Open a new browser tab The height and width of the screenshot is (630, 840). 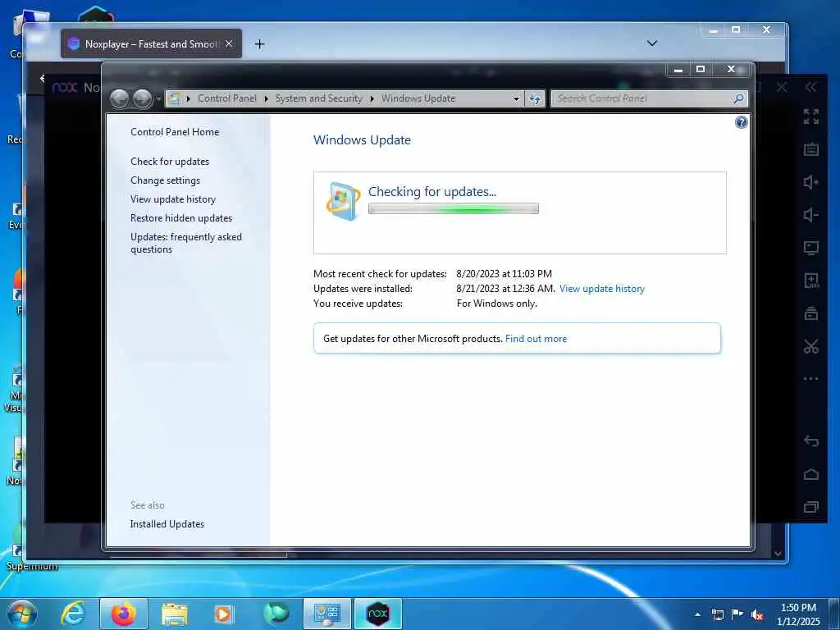(x=259, y=44)
